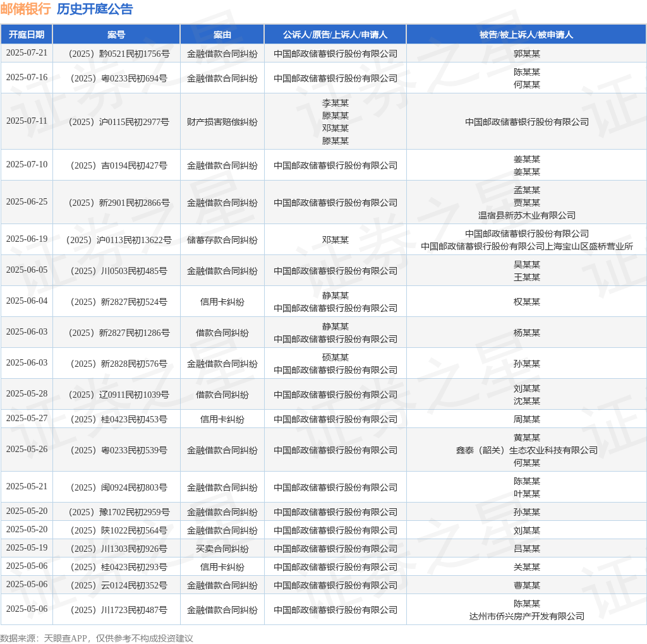Image resolution: width=647 pixels, height=644 pixels.
Task: Click defendant 温宿县新苏木业有限公司
Action: [x=526, y=215]
